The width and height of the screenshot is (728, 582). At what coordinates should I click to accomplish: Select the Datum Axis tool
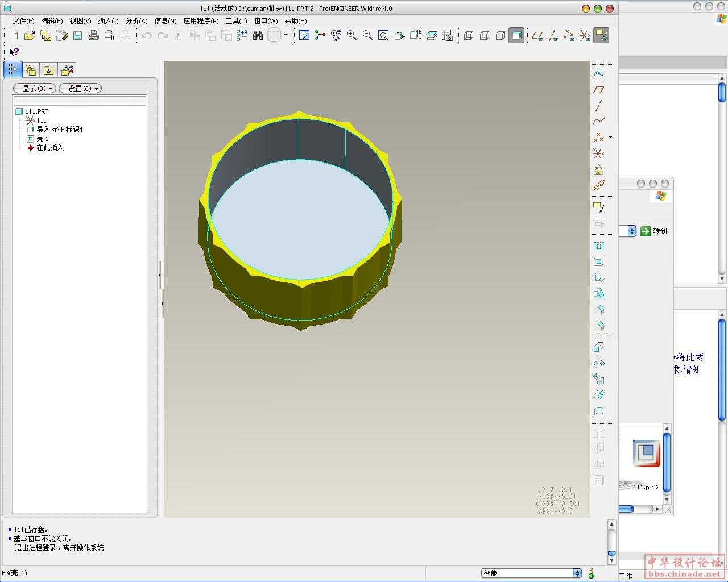[598, 105]
